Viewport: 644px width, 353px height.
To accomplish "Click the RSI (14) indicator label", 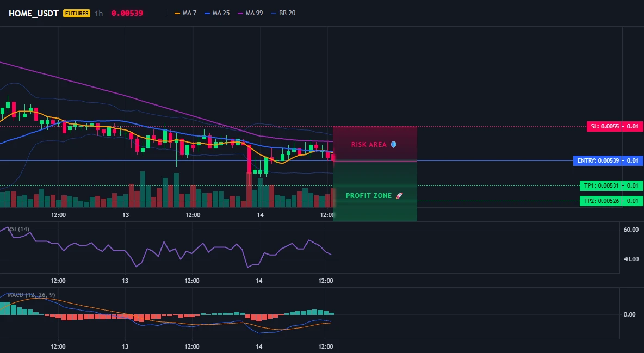I will coord(18,229).
